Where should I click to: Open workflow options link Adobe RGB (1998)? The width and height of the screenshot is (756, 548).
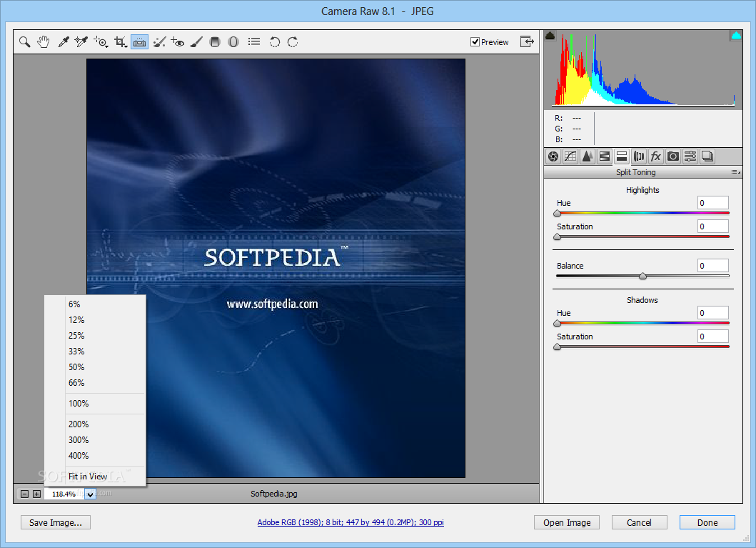click(x=351, y=522)
